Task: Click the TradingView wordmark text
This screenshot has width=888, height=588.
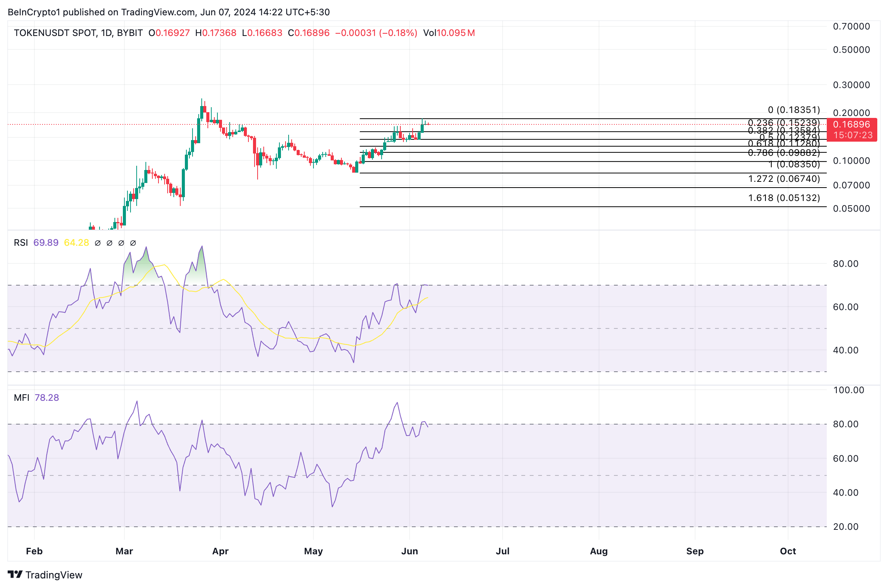Action: [x=54, y=575]
